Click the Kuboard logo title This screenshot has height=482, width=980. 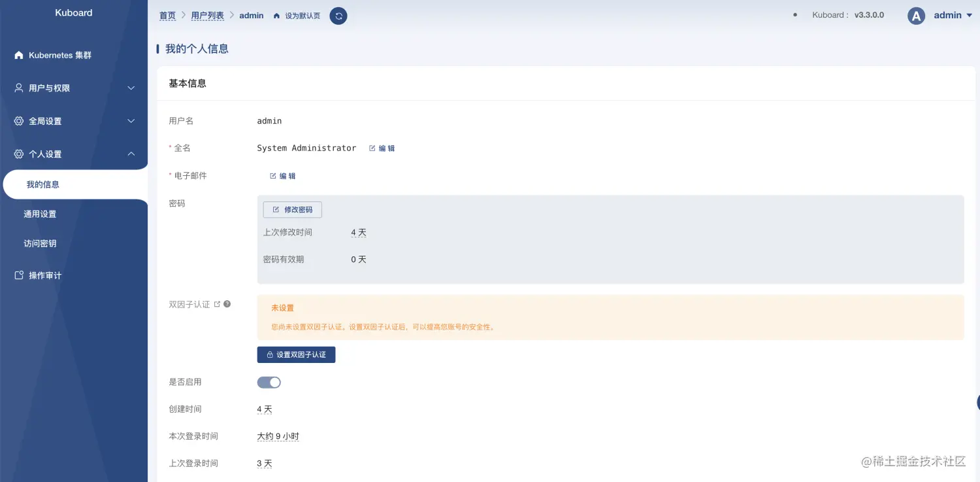tap(74, 12)
